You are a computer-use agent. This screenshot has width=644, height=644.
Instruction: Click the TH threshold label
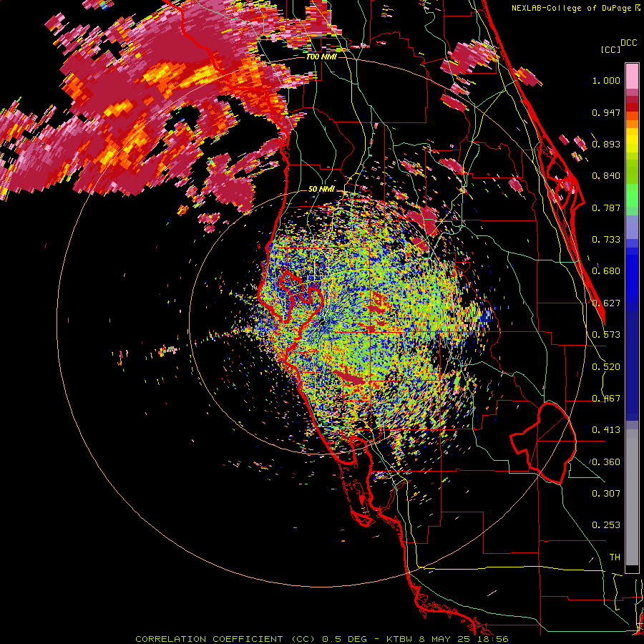tap(615, 557)
